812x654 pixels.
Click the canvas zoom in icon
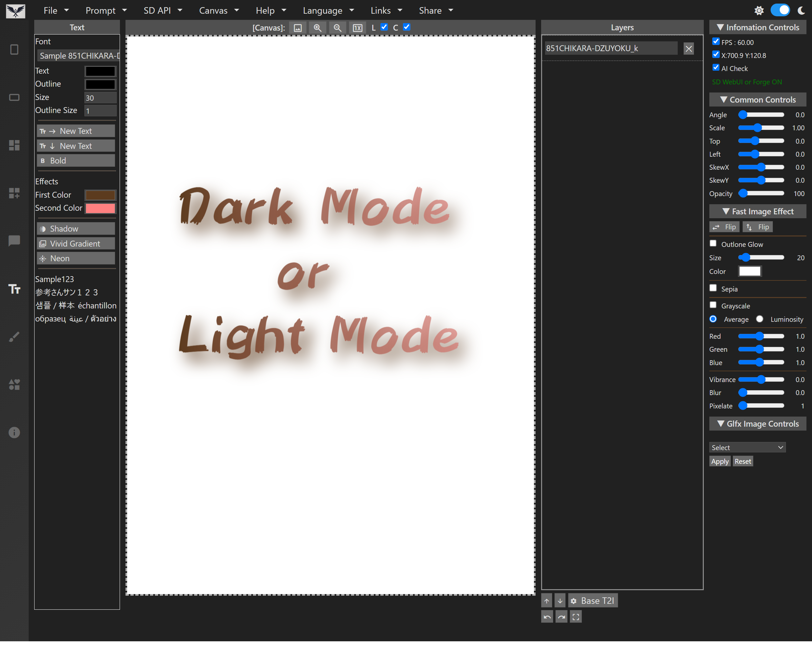(x=317, y=28)
